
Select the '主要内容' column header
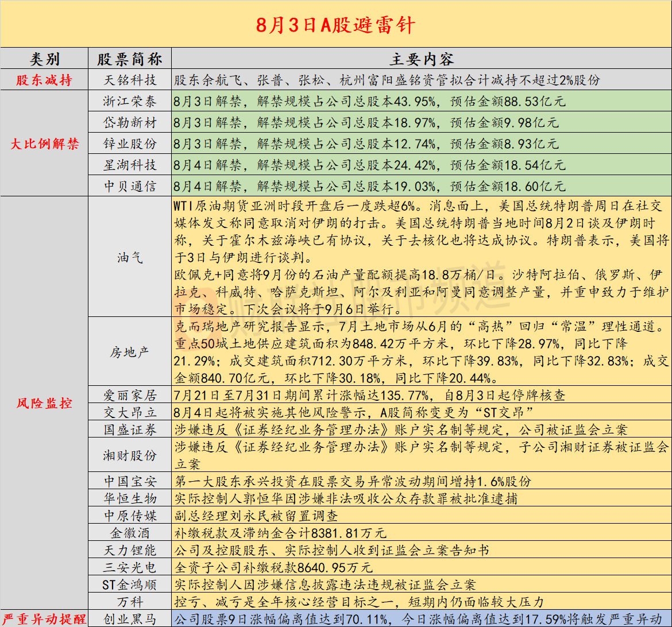(x=422, y=59)
